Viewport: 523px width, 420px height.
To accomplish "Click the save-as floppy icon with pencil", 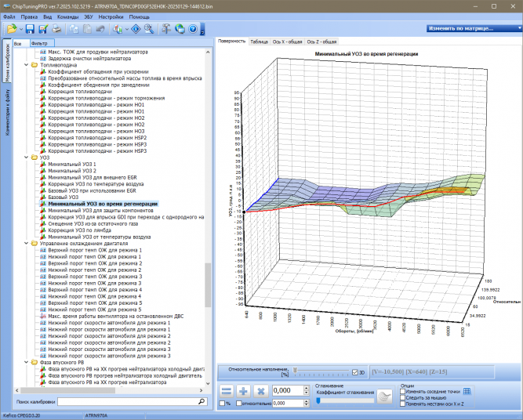I will pos(43,29).
